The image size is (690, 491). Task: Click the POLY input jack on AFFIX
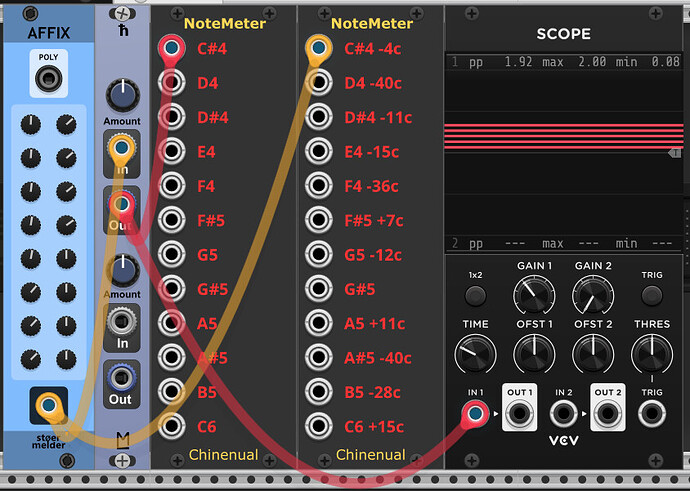[x=48, y=79]
